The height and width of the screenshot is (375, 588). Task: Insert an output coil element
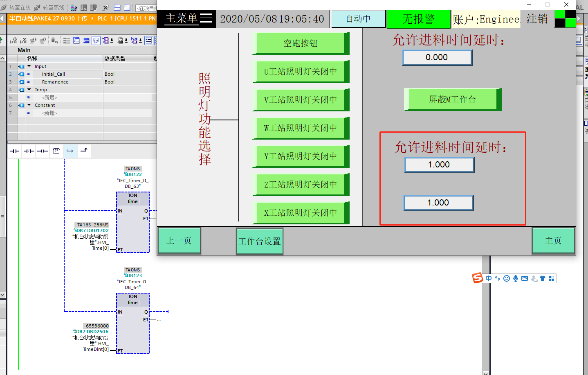coord(43,151)
